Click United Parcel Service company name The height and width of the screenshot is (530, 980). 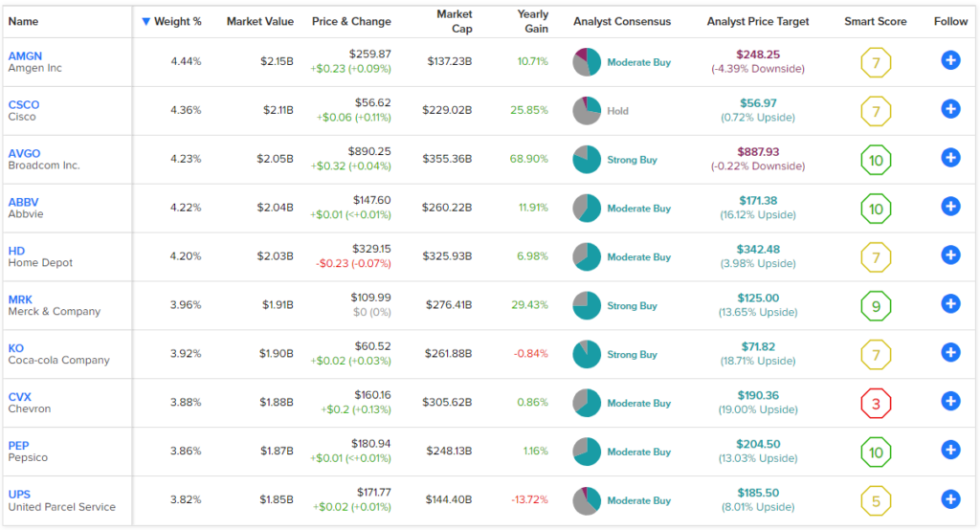point(62,507)
